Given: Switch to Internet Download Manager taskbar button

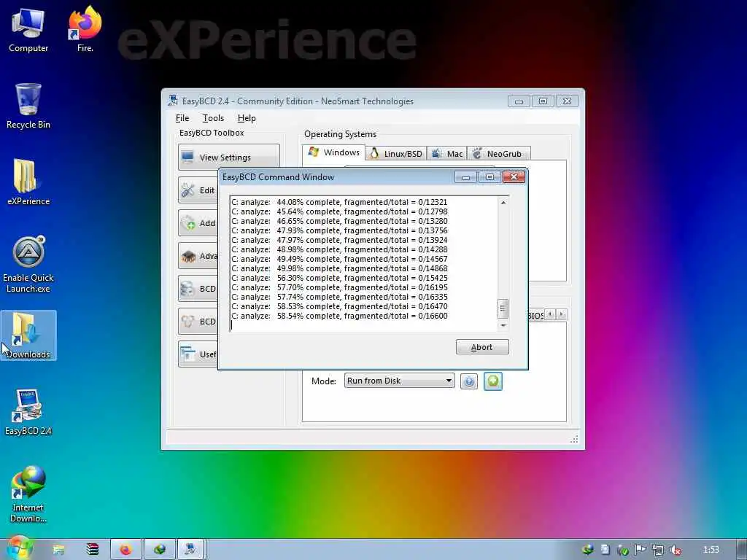Looking at the screenshot, I should click(x=159, y=550).
